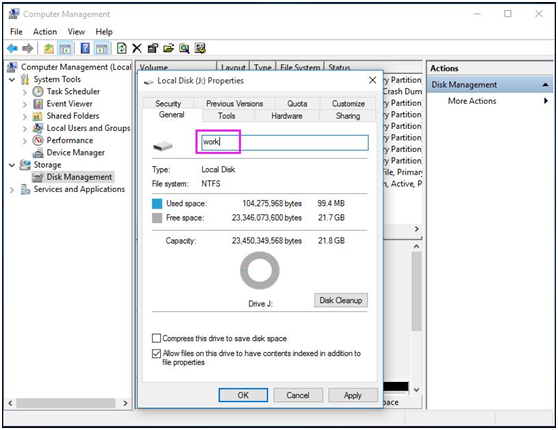Screen dimensions: 558x430
Task: Select Disk Management in the tree
Action: pyautogui.click(x=79, y=177)
